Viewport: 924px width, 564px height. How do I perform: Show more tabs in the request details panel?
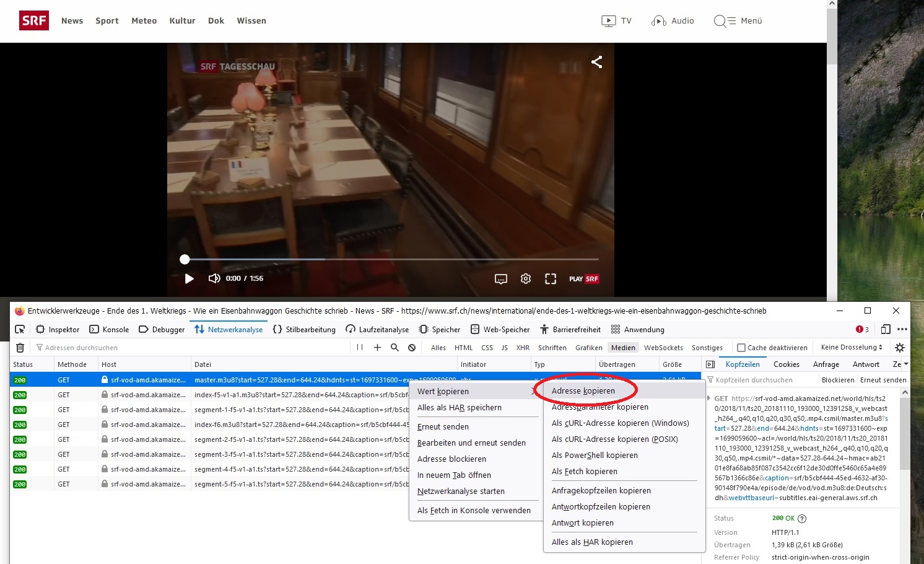click(906, 364)
